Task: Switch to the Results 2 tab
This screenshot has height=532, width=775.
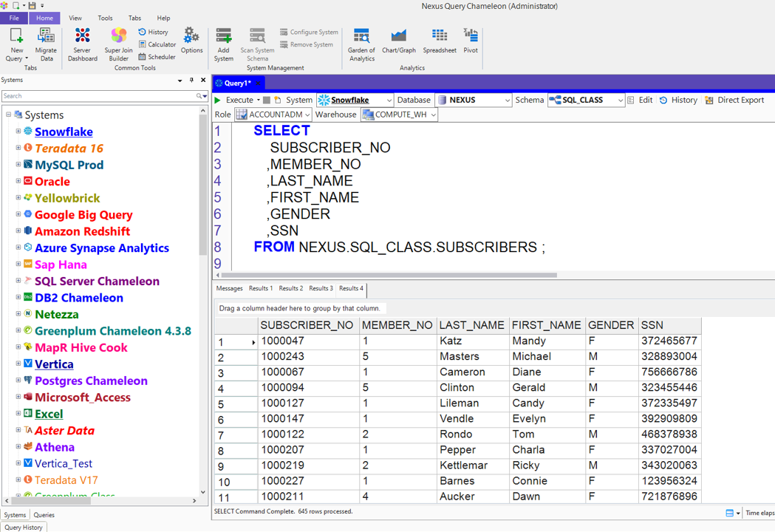Action: click(x=290, y=288)
